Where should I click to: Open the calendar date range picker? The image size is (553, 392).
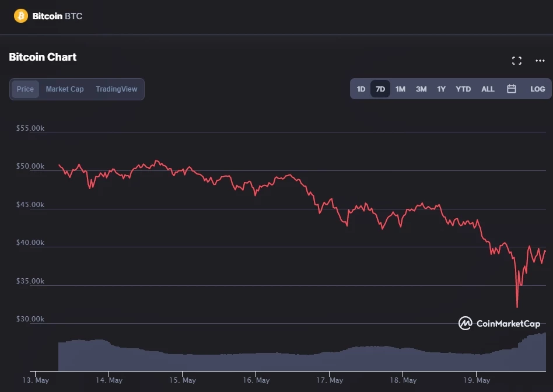(512, 89)
